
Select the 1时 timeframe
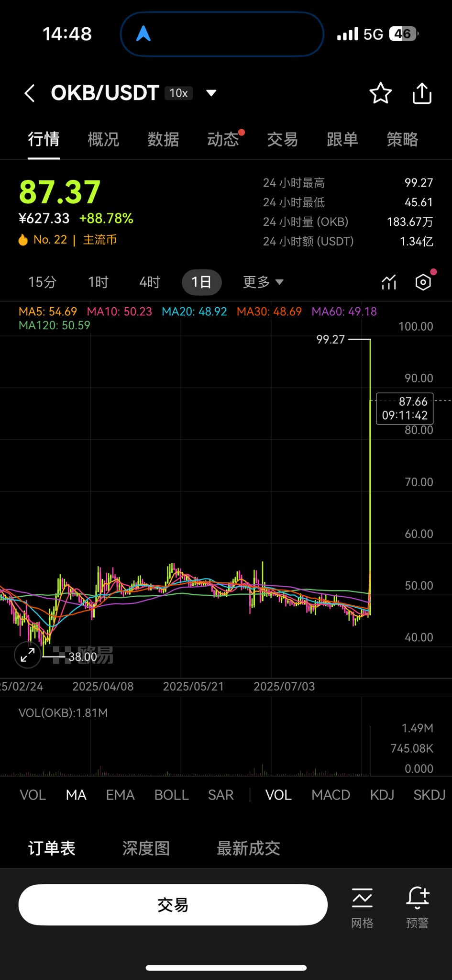click(98, 282)
